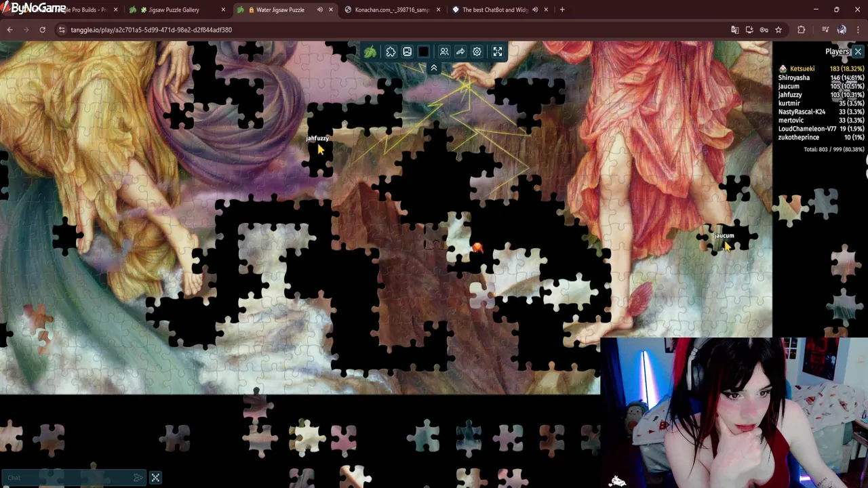Close the chat box with X icon
Screen dimensions: 868x488
click(155, 478)
